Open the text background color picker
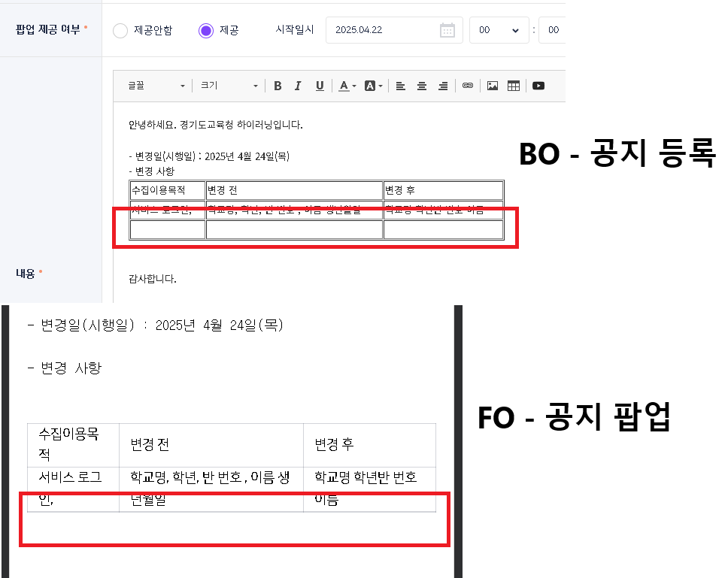This screenshot has height=578, width=728. (x=373, y=86)
